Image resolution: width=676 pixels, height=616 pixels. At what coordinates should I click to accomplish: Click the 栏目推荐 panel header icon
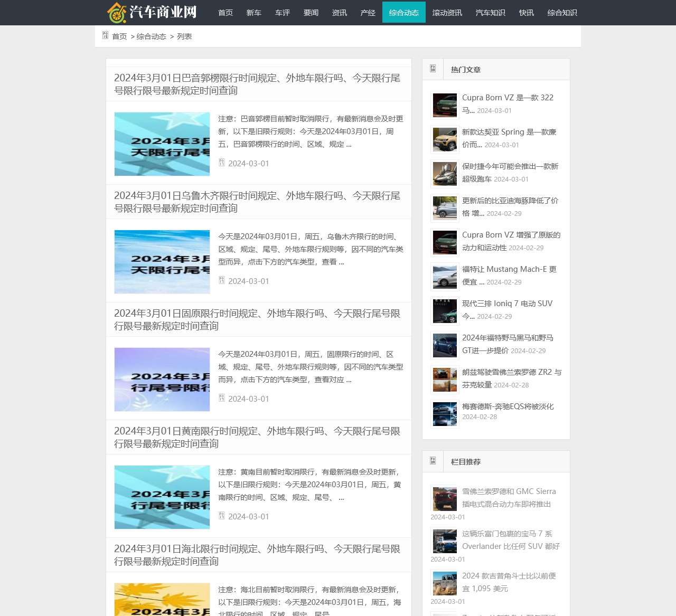432,460
